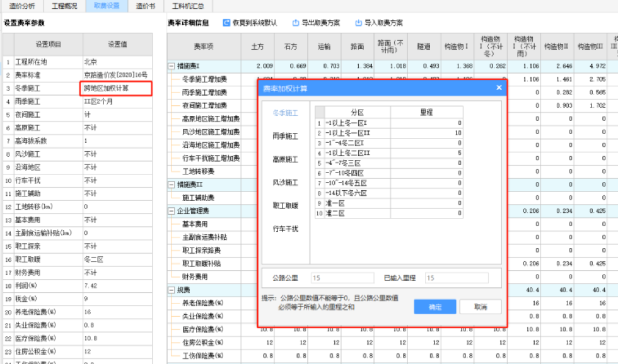Click the 导出取费方案 export icon
618x364 pixels.
[x=296, y=23]
